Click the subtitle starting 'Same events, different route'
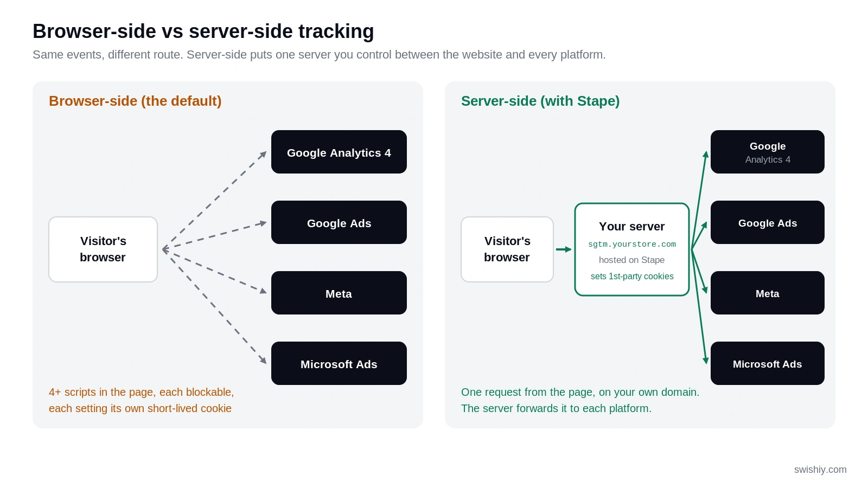This screenshot has height=488, width=868. point(319,55)
